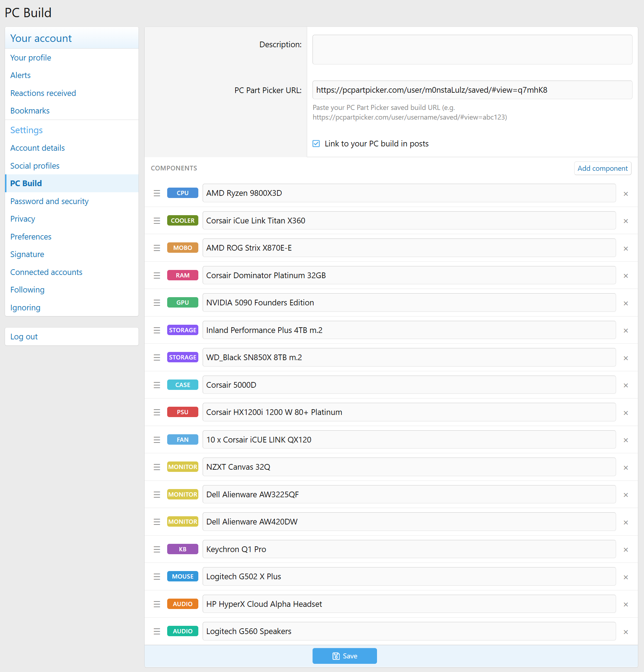This screenshot has height=672, width=644.
Task: Open the Preferences settings page
Action: (x=31, y=237)
